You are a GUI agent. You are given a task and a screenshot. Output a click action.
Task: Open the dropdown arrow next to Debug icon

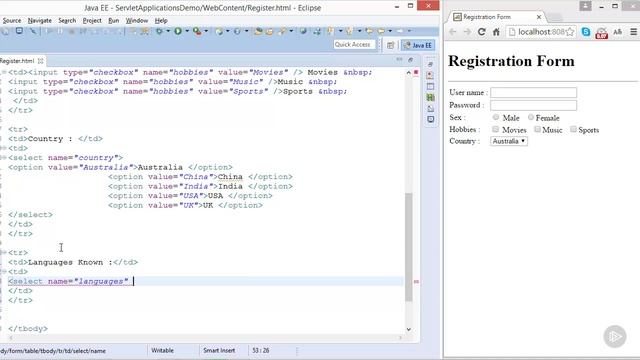coord(168,31)
